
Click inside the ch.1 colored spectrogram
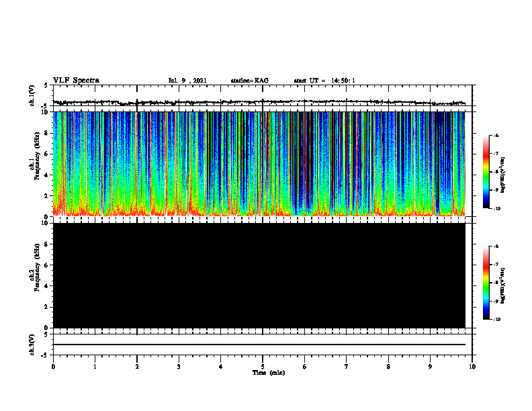(x=259, y=164)
